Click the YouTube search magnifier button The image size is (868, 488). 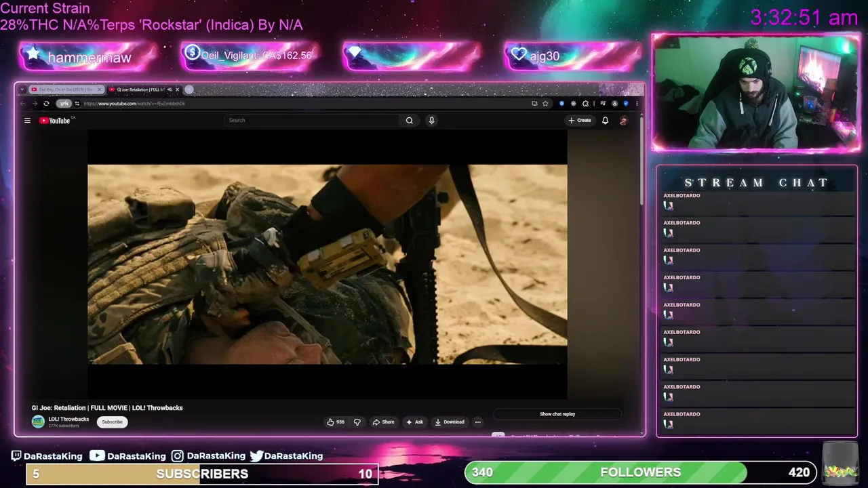tap(410, 121)
